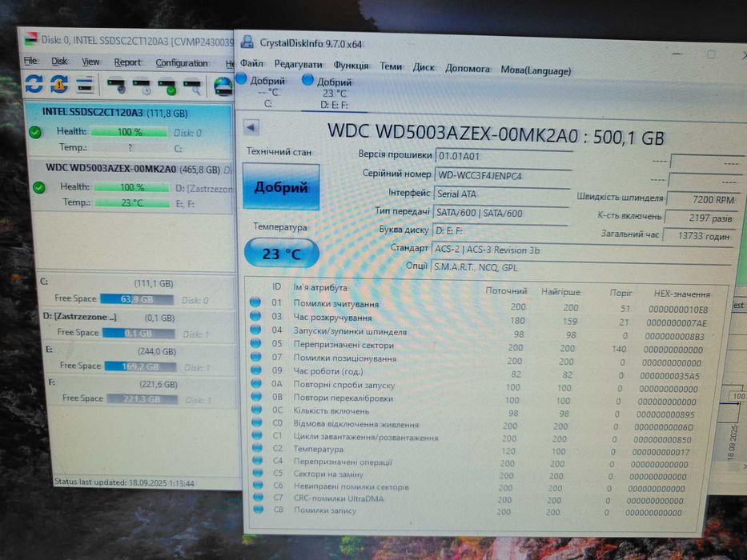This screenshot has width=747, height=560.
Task: Click the Ім'я атрибута column header
Action: coord(320,288)
